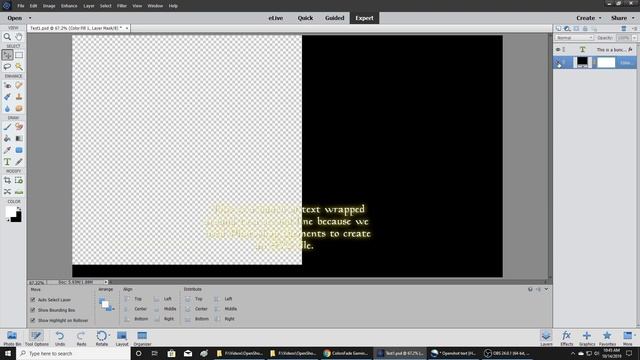Image resolution: width=640 pixels, height=360 pixels.
Task: Open the Filter menu
Action: tap(122, 6)
